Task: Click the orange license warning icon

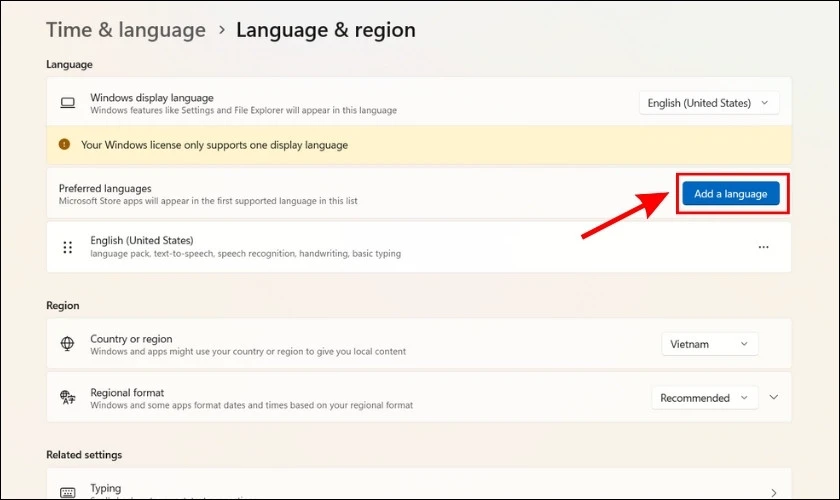Action: click(64, 144)
